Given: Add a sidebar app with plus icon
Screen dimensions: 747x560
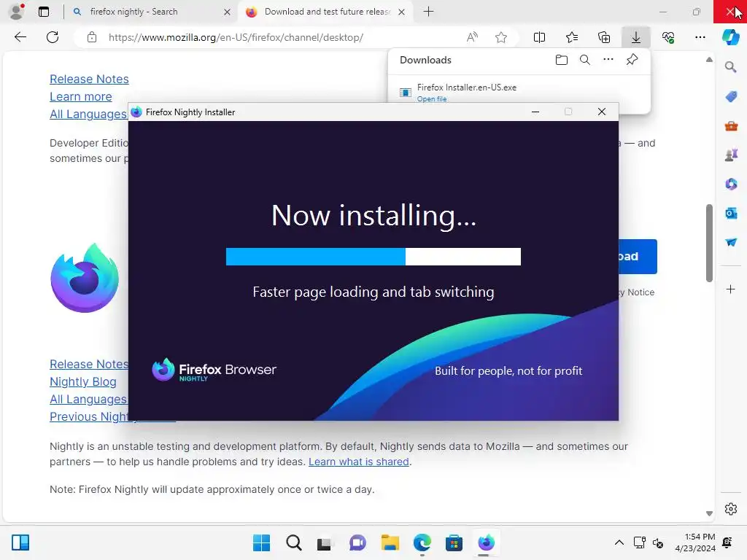Looking at the screenshot, I should [x=731, y=289].
